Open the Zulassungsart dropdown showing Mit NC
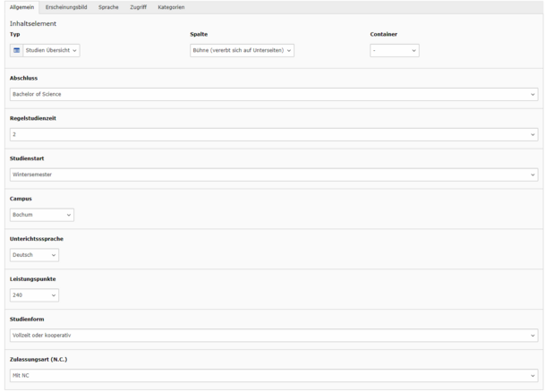546x392 pixels. click(274, 376)
